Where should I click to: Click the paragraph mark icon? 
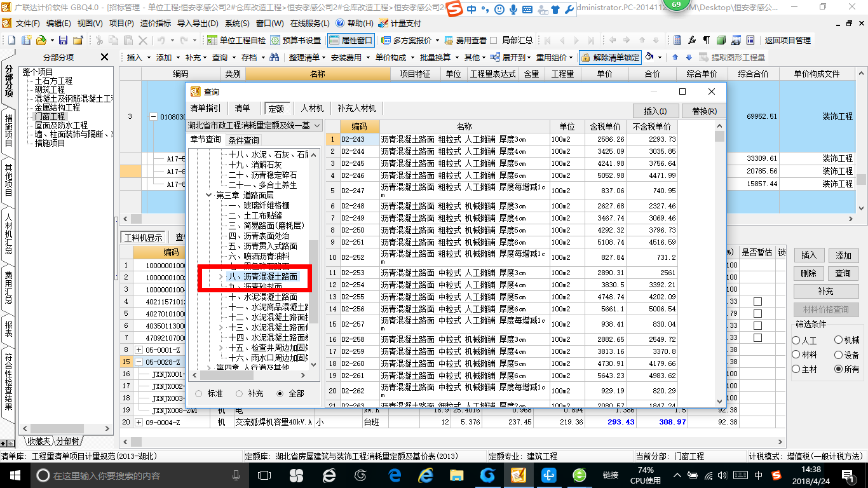click(707, 40)
